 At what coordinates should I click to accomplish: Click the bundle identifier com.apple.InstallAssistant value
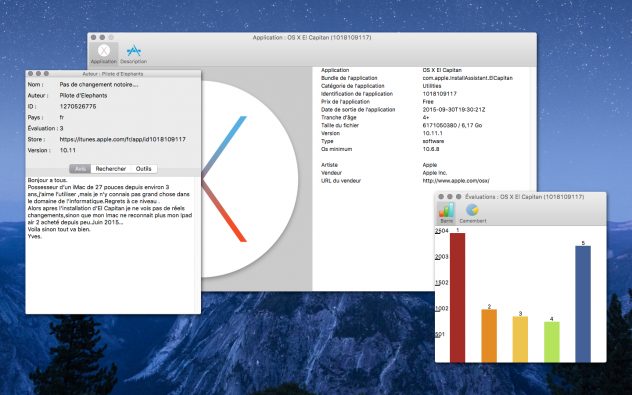point(468,78)
